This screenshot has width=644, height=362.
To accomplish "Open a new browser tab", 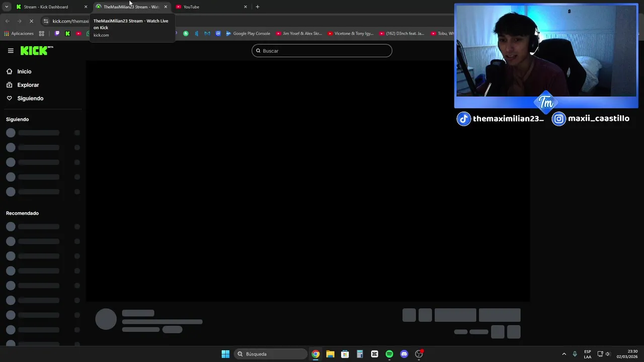I will (258, 7).
